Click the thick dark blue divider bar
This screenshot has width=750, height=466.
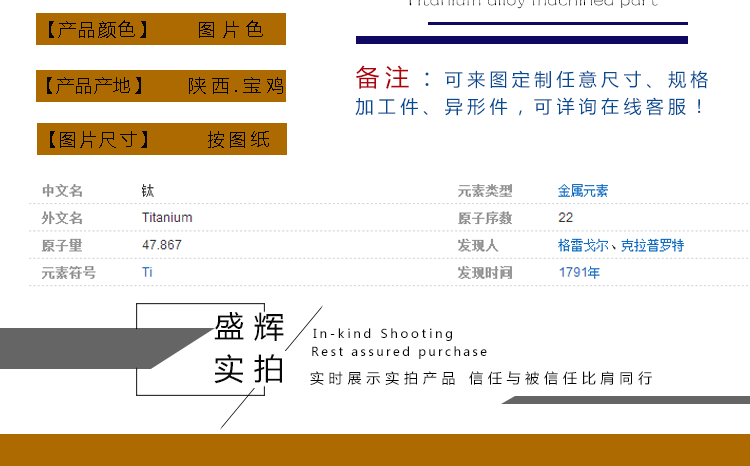pyautogui.click(x=522, y=40)
